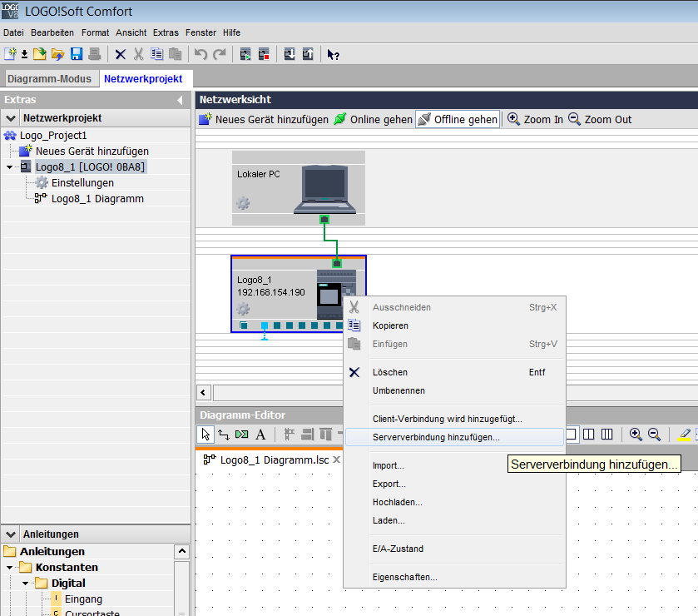Save project with the blue floppy disk icon
This screenshot has width=698, height=616.
(77, 54)
